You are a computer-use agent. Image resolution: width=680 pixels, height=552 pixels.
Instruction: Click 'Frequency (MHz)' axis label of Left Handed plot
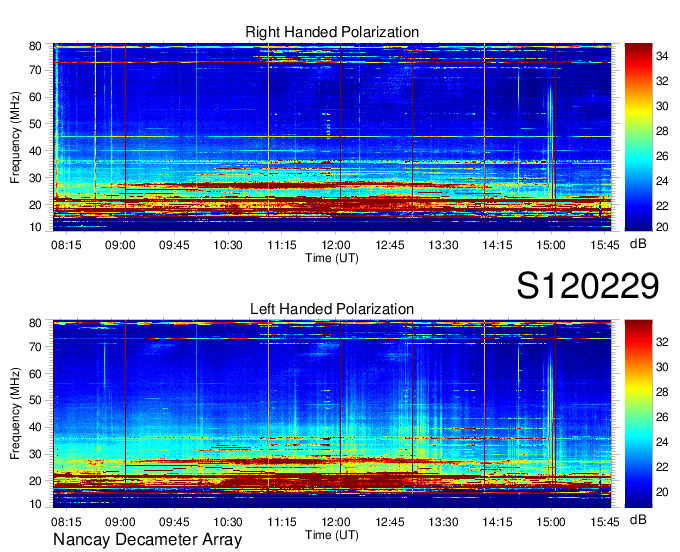click(x=15, y=414)
